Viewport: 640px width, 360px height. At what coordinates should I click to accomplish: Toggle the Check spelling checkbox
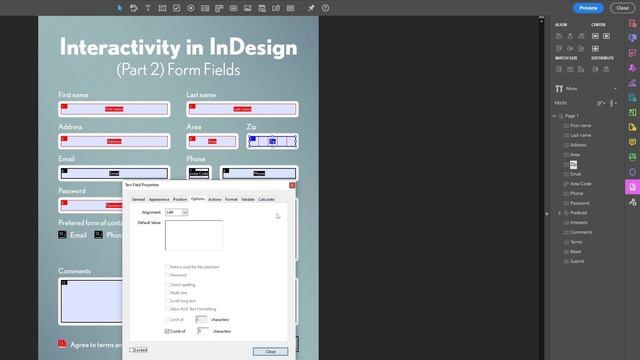coord(167,284)
